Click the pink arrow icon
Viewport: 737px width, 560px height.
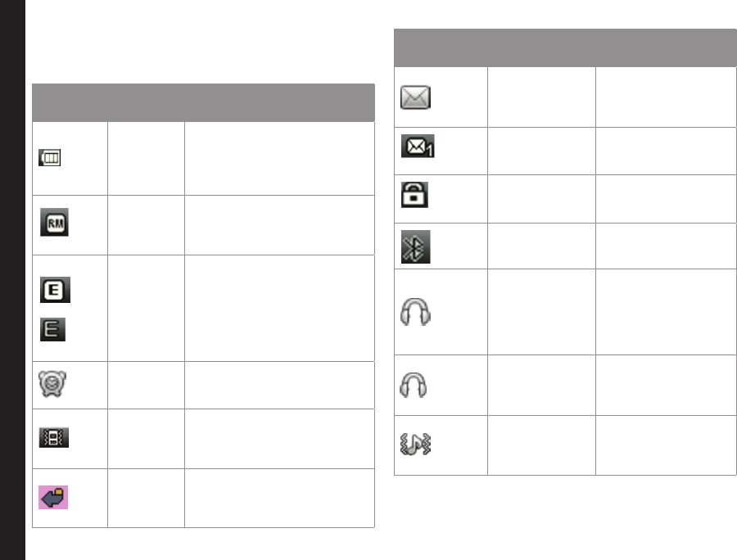(x=55, y=497)
